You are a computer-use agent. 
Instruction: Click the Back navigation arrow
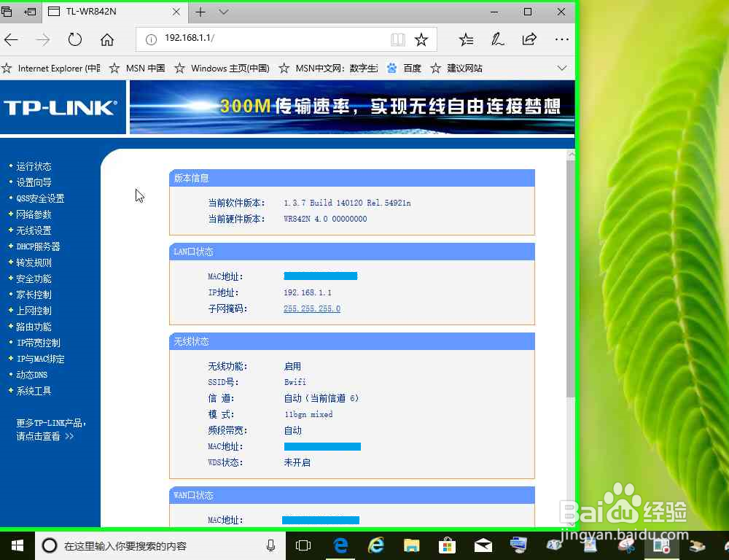[x=12, y=39]
